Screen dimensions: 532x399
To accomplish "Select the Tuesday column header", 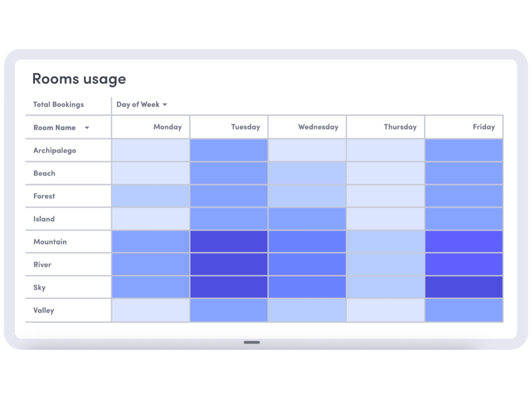I will coord(229,127).
